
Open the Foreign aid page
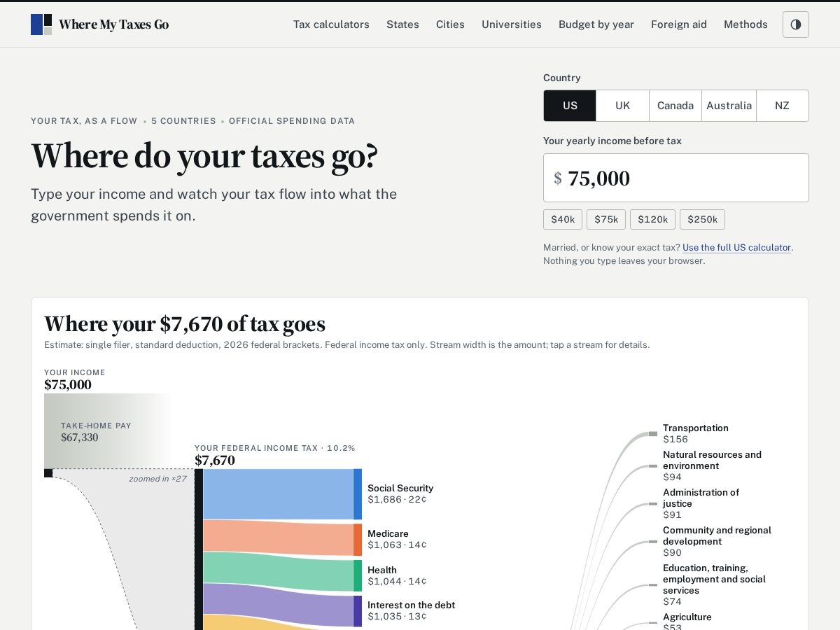(x=679, y=24)
